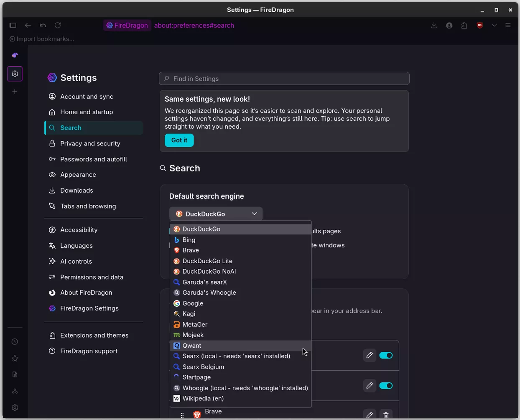The width and height of the screenshot is (520, 420).
Task: Select Google from the engine list
Action: [x=240, y=303]
